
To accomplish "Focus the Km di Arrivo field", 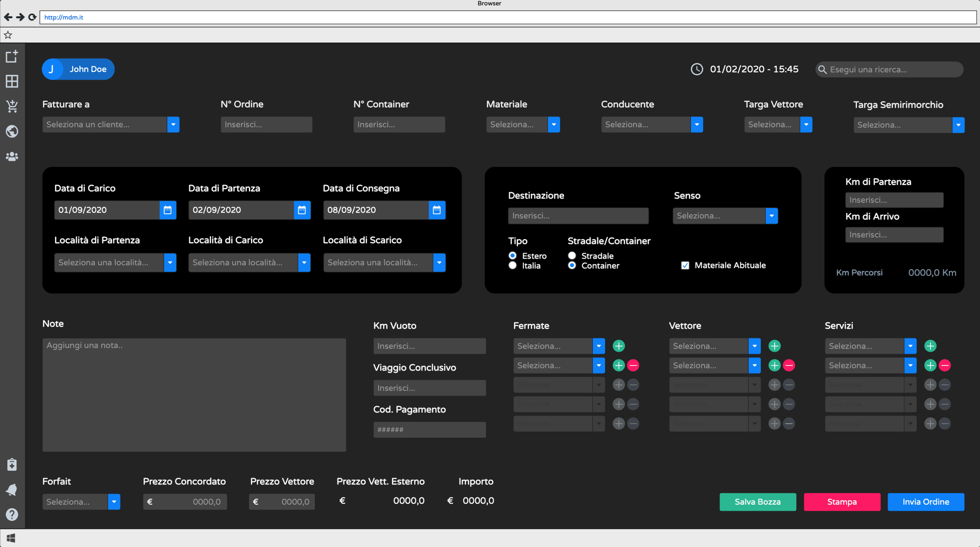I will coord(895,235).
